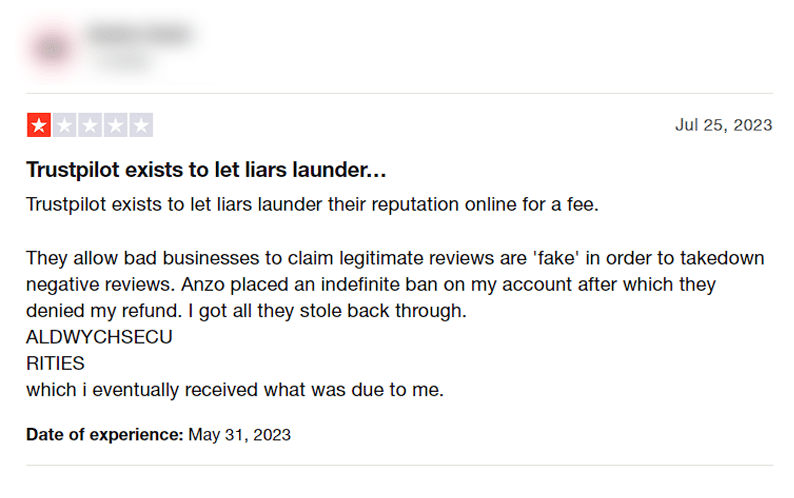Click the word RITIES in the review

pos(55,364)
